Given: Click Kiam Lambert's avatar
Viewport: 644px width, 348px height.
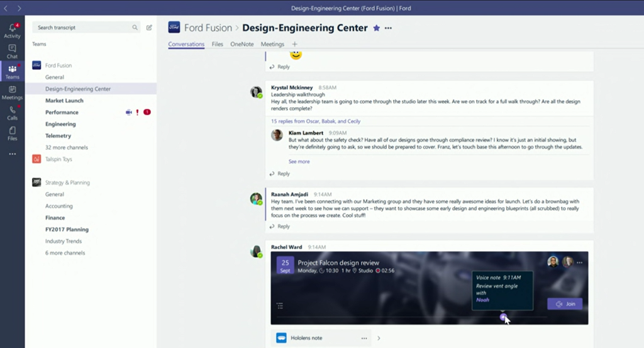Looking at the screenshot, I should [x=277, y=135].
